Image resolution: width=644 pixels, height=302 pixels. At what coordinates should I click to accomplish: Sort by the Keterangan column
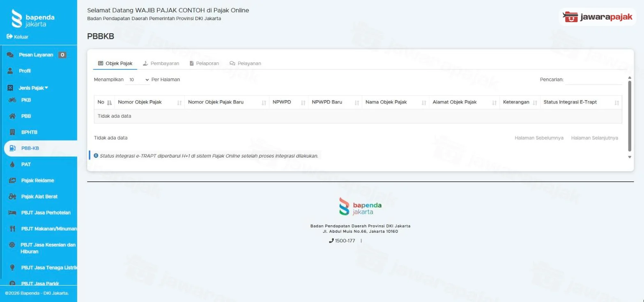point(520,102)
